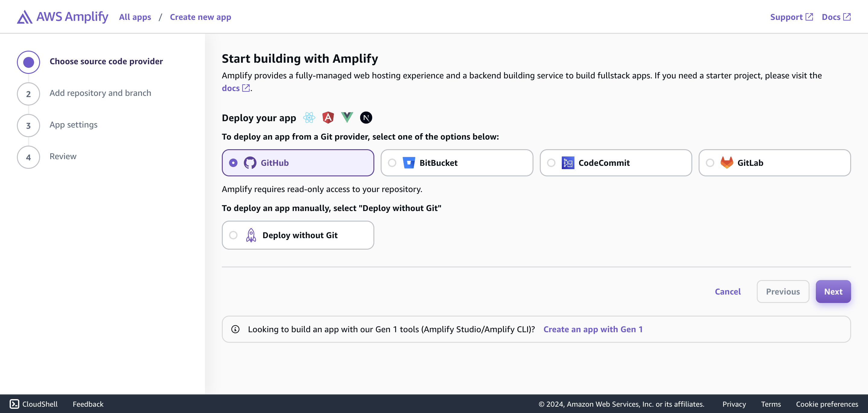Open the All apps breadcrumb link
The image size is (868, 413).
135,17
